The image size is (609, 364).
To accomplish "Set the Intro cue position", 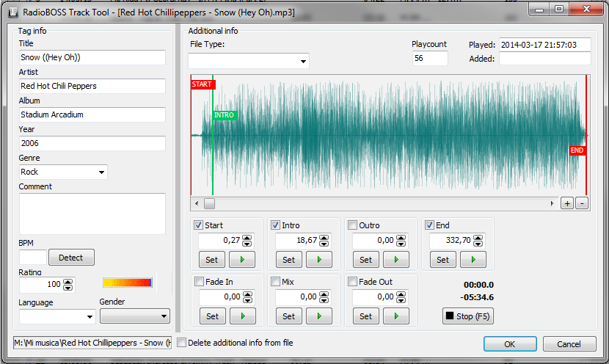I will (288, 260).
